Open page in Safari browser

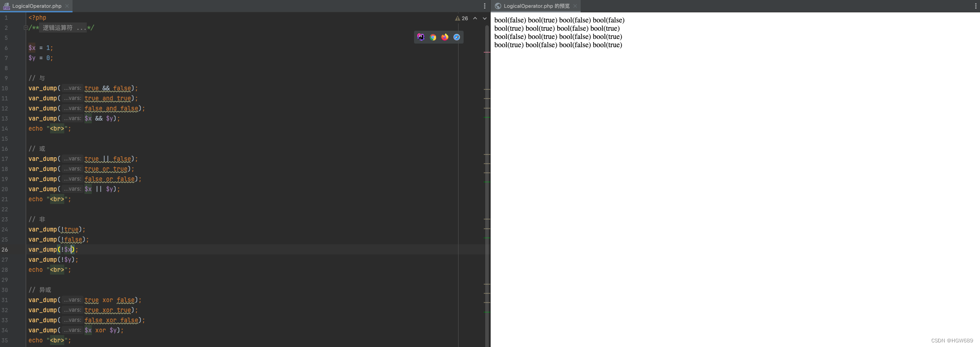[457, 37]
